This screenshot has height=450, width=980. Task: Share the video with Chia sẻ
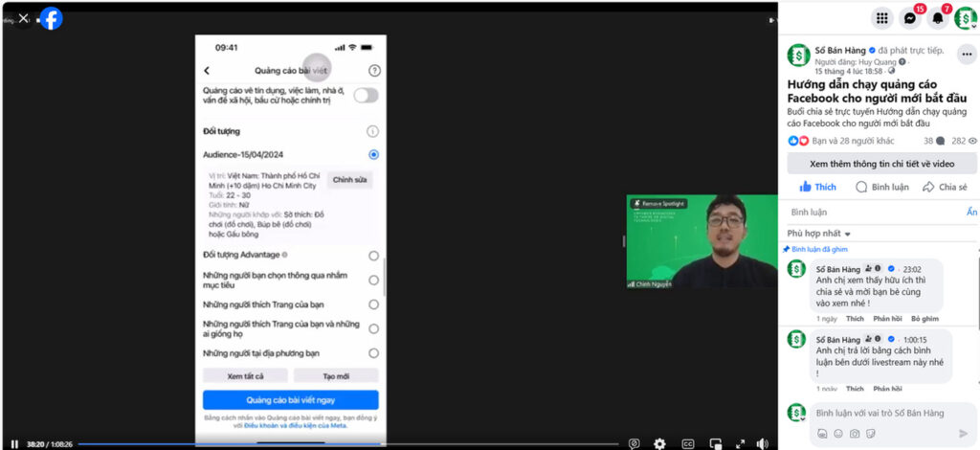pos(945,187)
